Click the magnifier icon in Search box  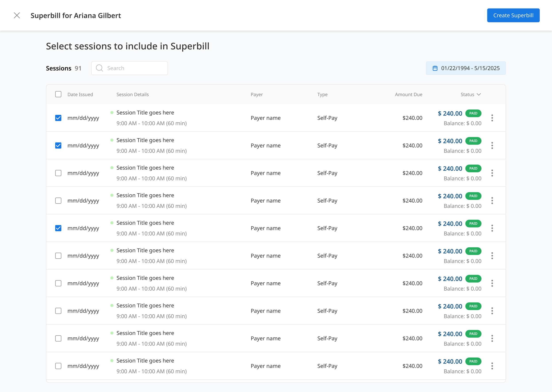99,68
